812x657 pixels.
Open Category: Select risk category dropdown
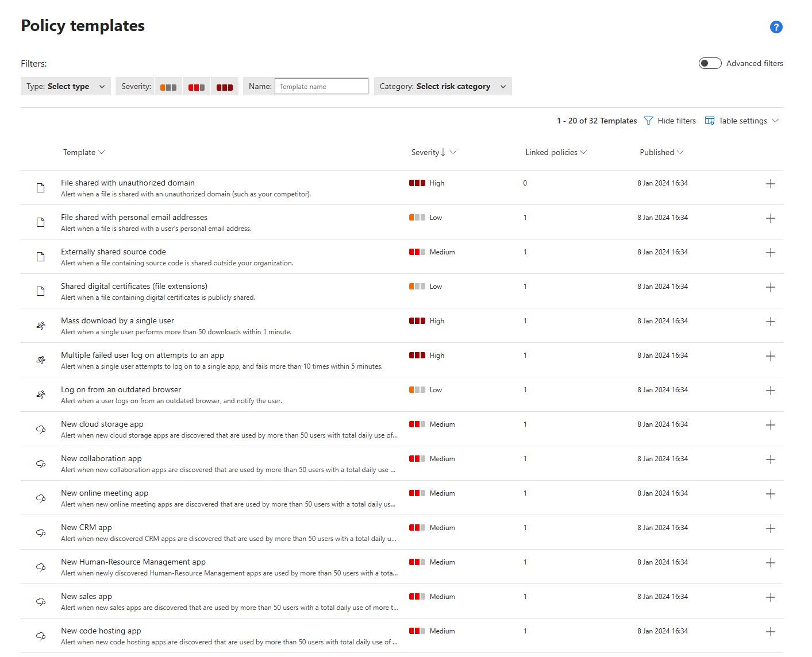(x=442, y=86)
